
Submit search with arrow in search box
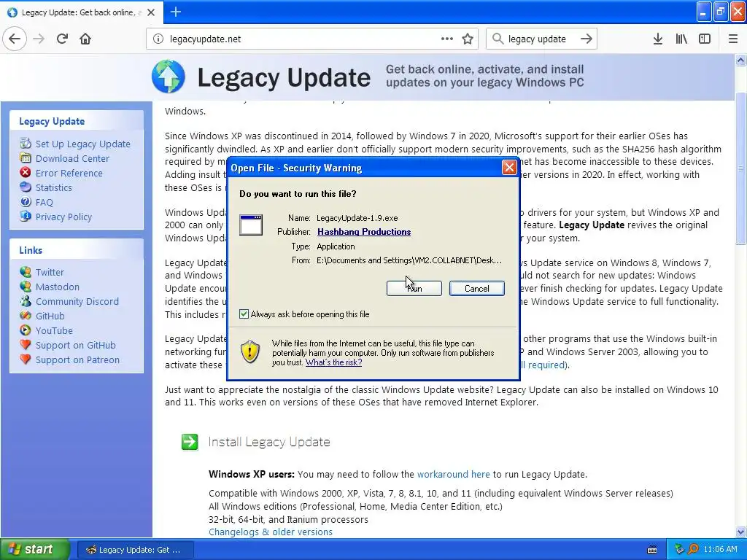point(587,39)
